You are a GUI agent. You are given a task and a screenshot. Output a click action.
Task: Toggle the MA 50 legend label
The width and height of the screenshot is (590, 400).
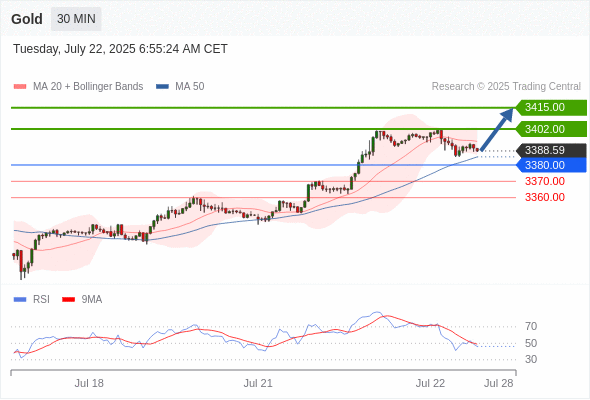190,87
